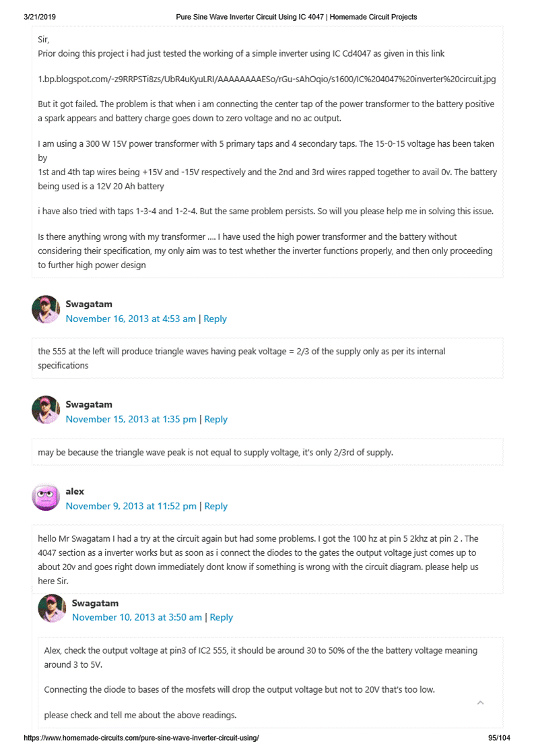The image size is (534, 756).
Task: Open the November 10, 2013 at 3:50 am permalink
Action: pyautogui.click(x=137, y=617)
